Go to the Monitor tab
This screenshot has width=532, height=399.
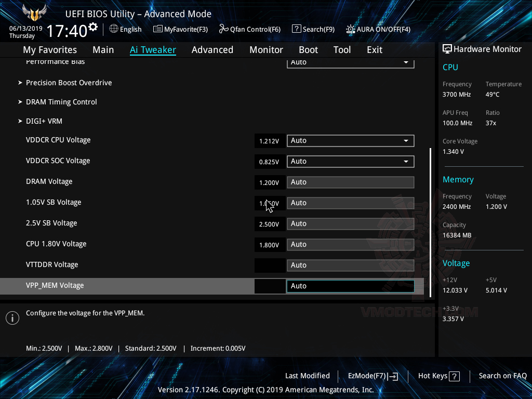click(267, 50)
